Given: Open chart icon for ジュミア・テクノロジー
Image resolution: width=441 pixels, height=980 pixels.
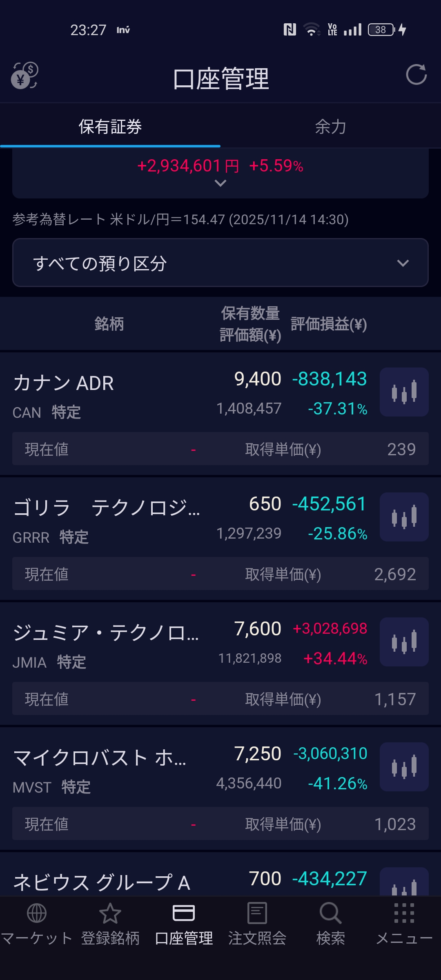Looking at the screenshot, I should [404, 642].
